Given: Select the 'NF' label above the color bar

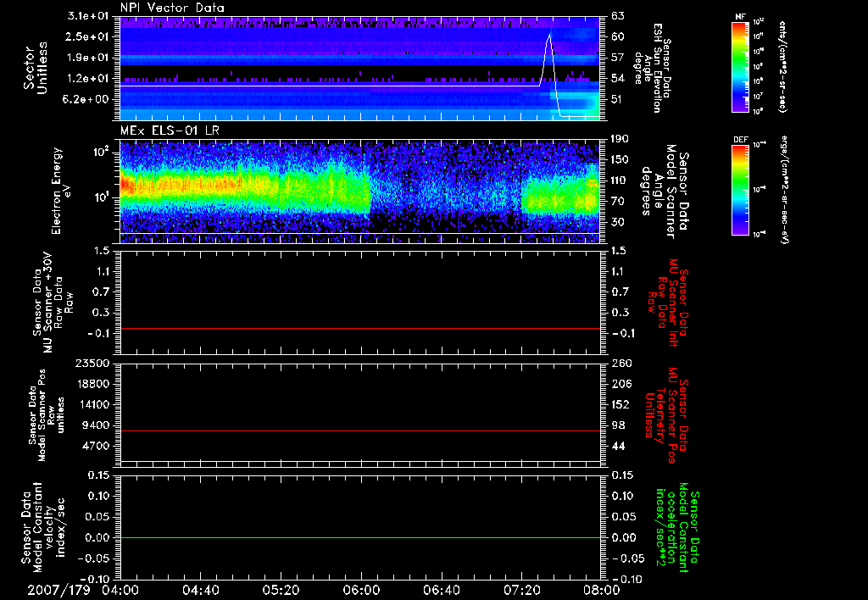Looking at the screenshot, I should pyautogui.click(x=740, y=17).
